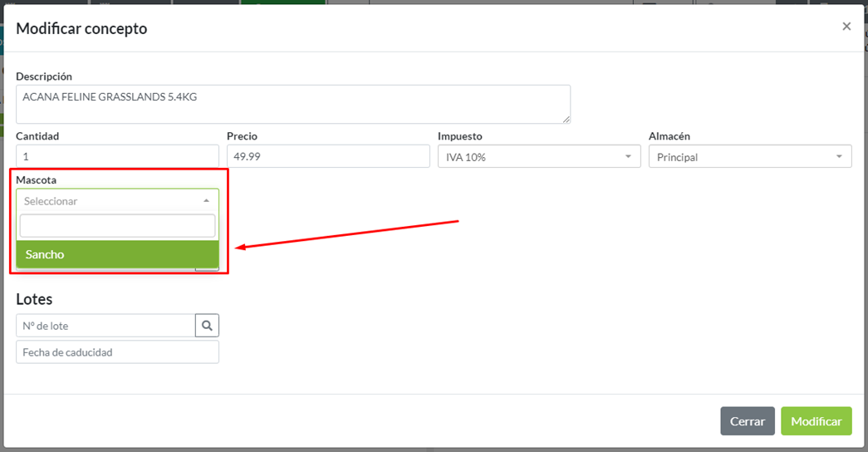Click into the Descripción text area
This screenshot has width=868, height=452.
point(292,104)
